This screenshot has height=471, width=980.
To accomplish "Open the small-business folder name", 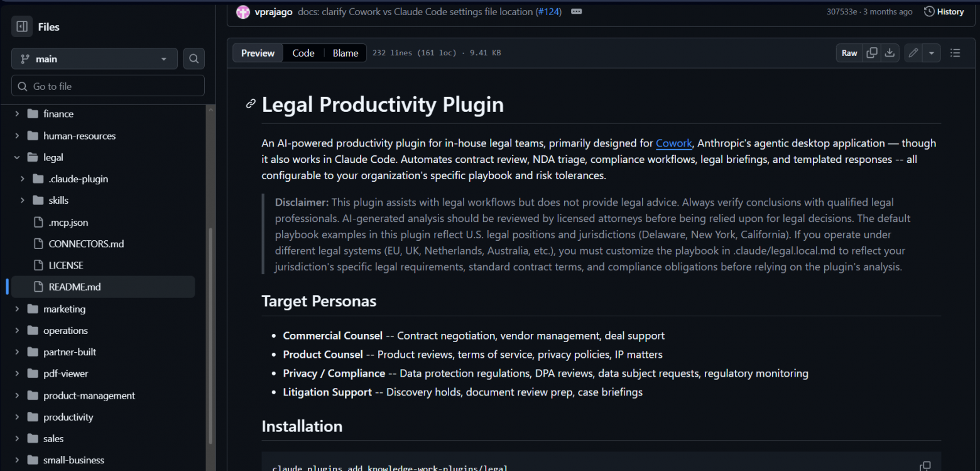I will pyautogui.click(x=73, y=460).
